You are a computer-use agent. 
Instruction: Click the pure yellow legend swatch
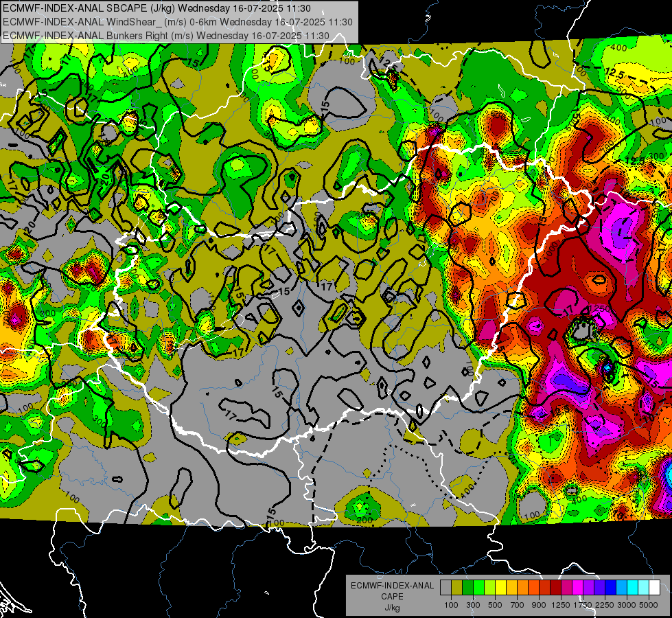(500, 587)
